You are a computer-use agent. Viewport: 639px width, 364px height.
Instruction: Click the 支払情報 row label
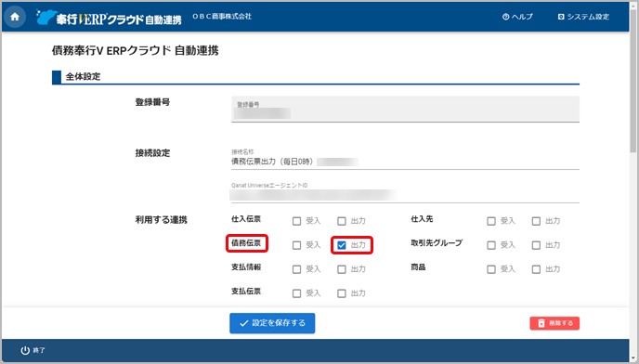pos(246,267)
